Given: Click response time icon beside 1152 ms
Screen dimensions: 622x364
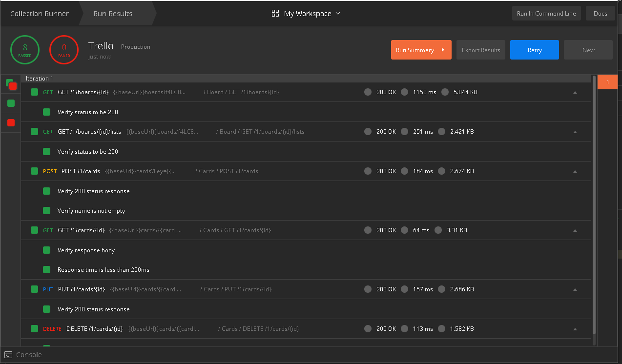Looking at the screenshot, I should click(x=404, y=92).
